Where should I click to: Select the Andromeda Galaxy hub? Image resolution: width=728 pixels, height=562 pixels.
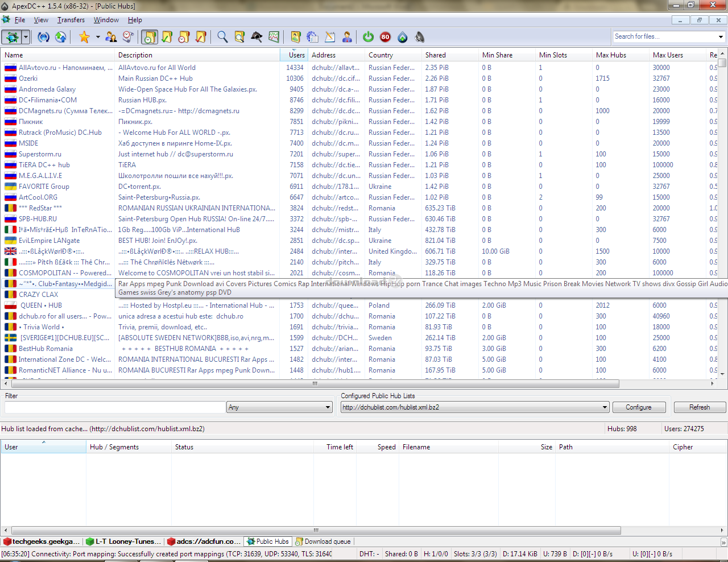(x=358, y=89)
